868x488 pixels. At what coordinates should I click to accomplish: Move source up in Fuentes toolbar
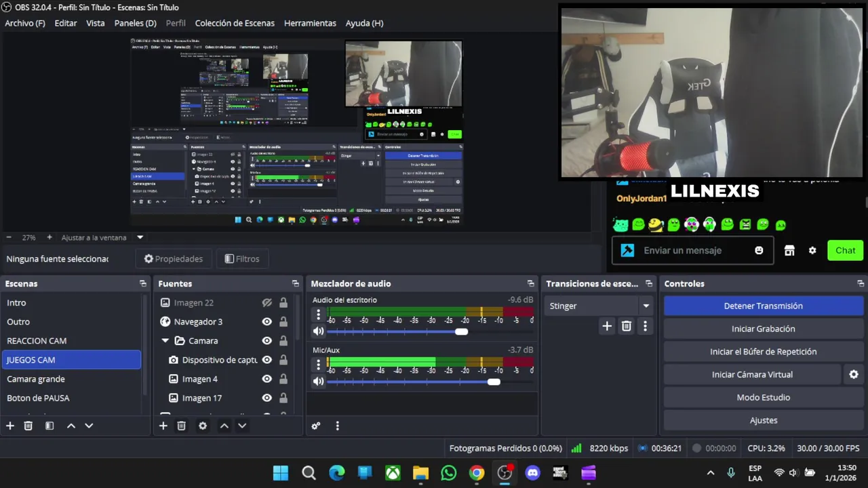[224, 426]
